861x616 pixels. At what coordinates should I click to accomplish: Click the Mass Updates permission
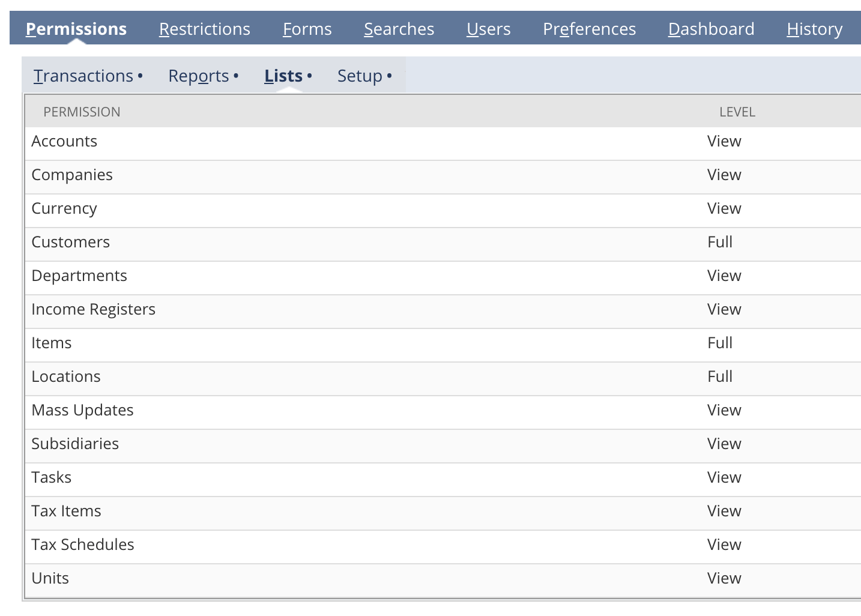click(x=82, y=410)
